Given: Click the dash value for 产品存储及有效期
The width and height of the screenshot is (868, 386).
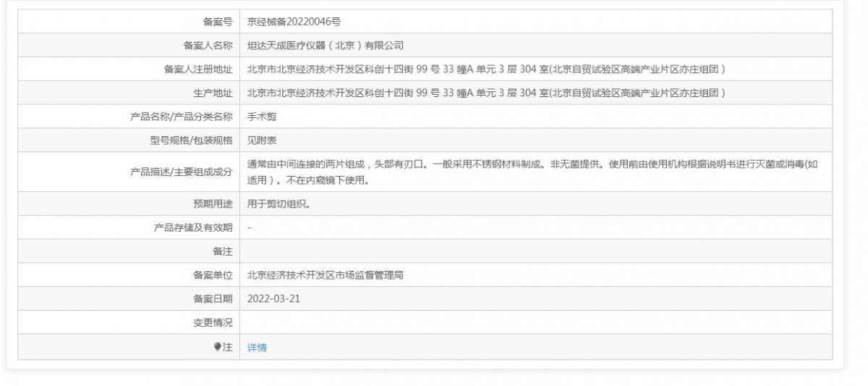Looking at the screenshot, I should 250,227.
